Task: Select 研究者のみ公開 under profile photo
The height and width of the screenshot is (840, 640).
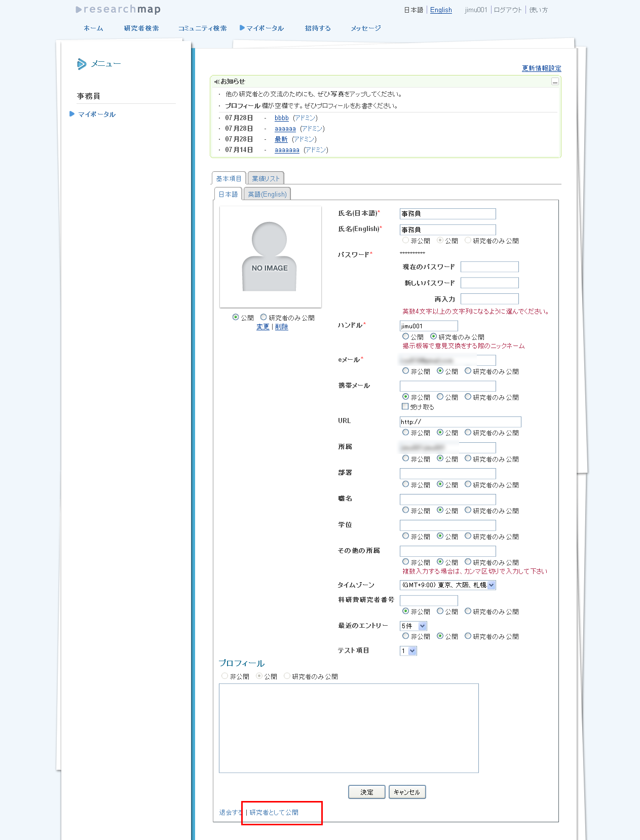Action: click(x=263, y=317)
